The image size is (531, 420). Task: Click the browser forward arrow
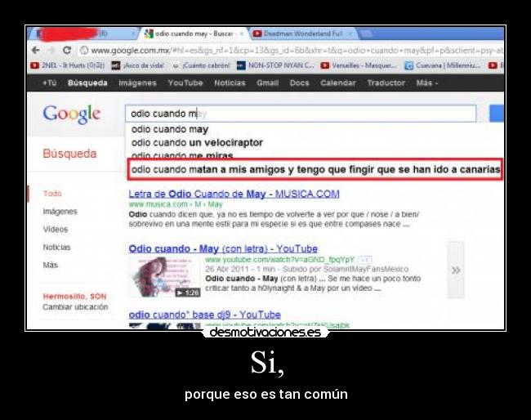click(x=51, y=51)
